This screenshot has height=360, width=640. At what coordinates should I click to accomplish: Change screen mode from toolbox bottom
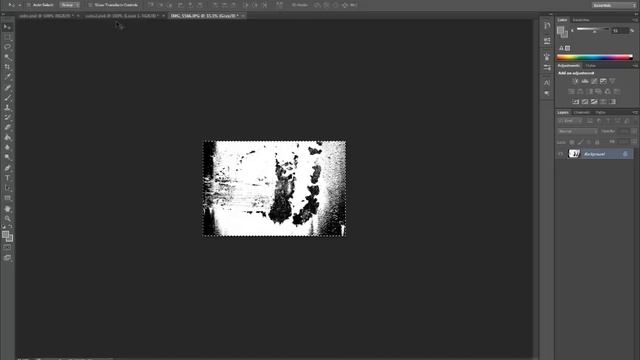point(7,258)
